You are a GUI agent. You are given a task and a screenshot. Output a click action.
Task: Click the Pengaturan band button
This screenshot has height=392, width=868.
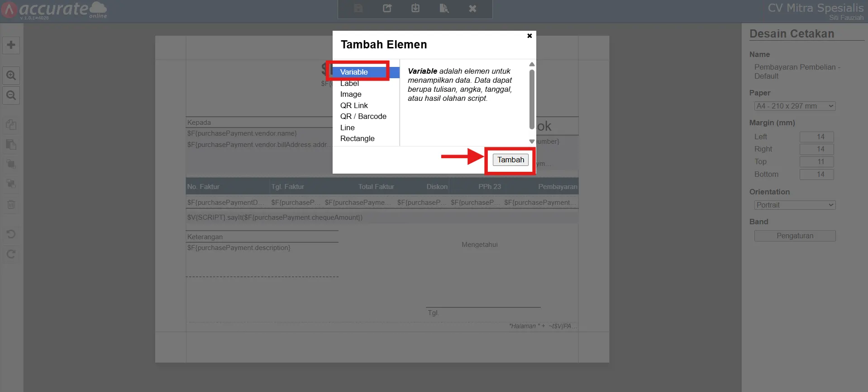coord(795,236)
